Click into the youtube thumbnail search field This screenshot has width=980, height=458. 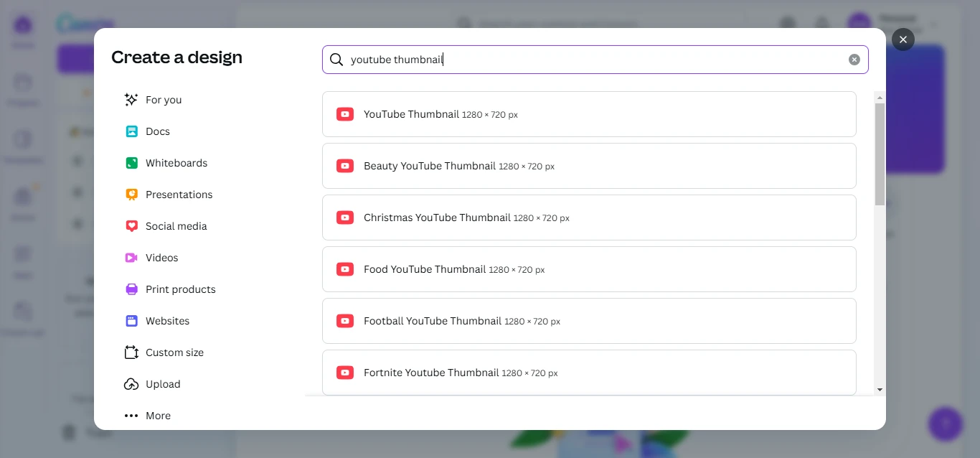pyautogui.click(x=595, y=60)
